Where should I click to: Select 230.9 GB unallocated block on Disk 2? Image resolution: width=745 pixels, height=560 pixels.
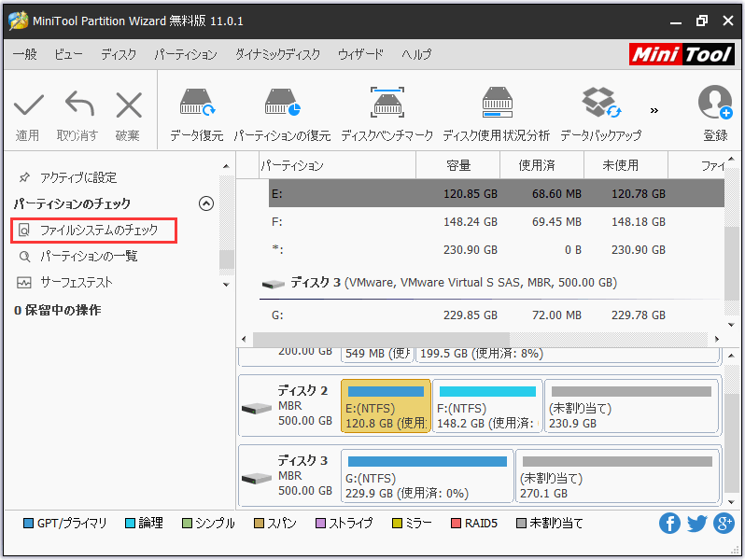tap(631, 406)
